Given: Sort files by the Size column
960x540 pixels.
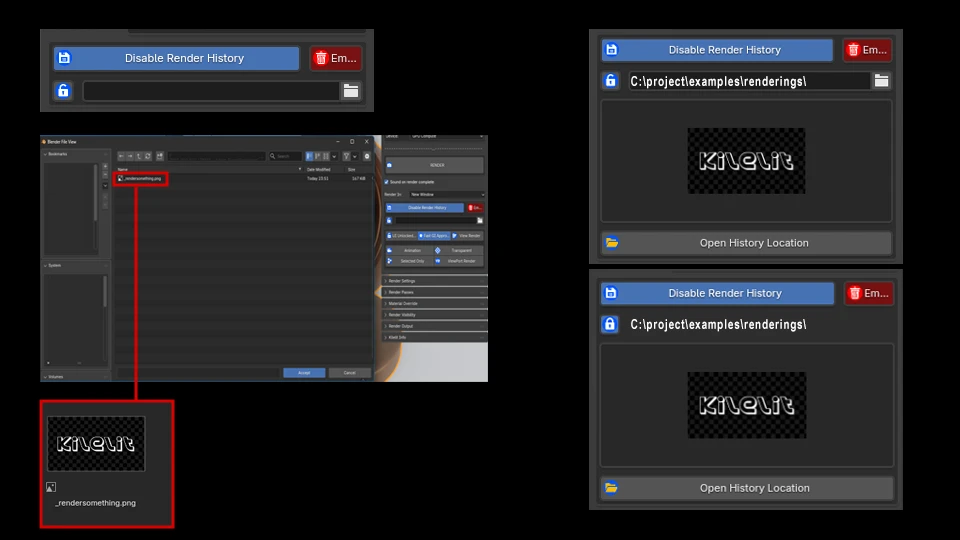Looking at the screenshot, I should tap(352, 169).
